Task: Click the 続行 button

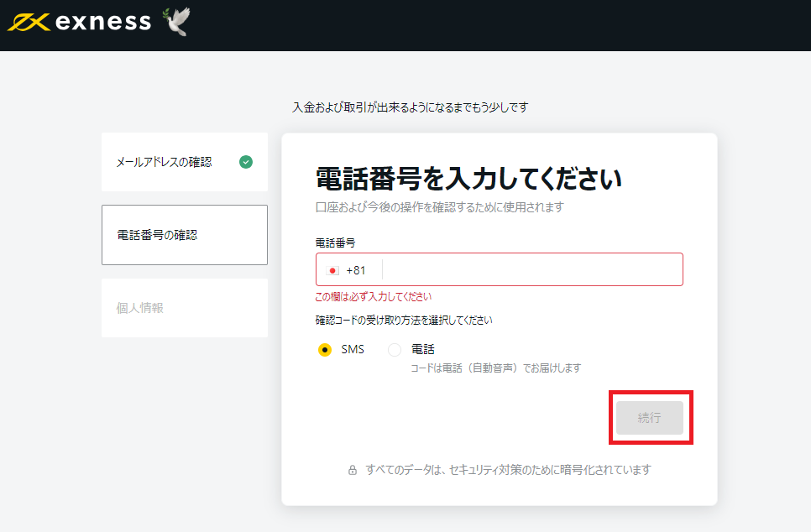Action: point(650,418)
